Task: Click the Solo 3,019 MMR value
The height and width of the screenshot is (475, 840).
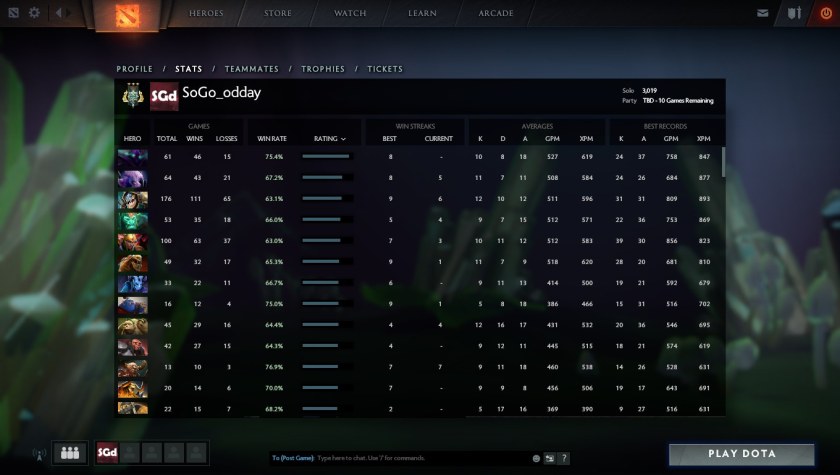Action: (649, 91)
